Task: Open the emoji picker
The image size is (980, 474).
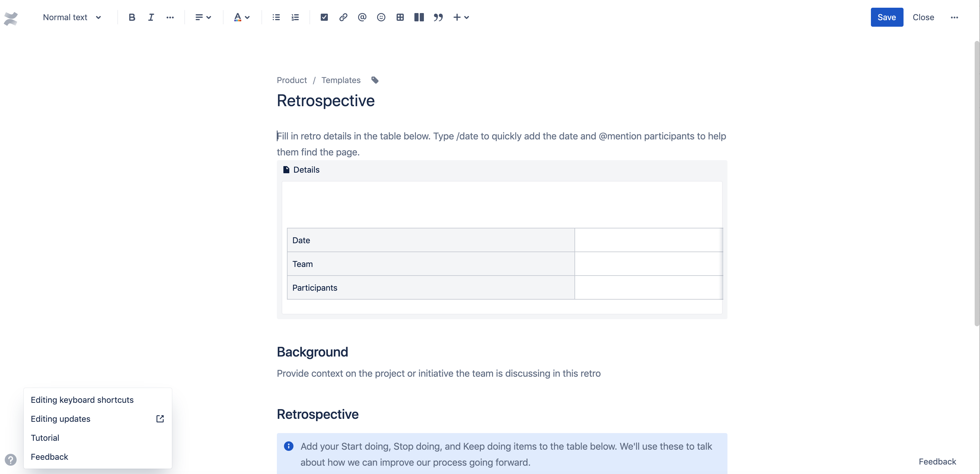Action: pos(381,17)
